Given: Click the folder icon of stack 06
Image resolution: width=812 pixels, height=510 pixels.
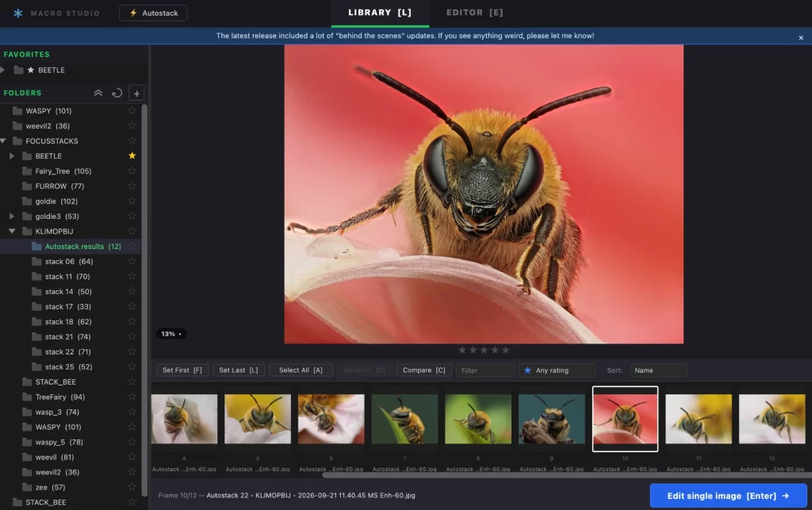Looking at the screenshot, I should 36,262.
